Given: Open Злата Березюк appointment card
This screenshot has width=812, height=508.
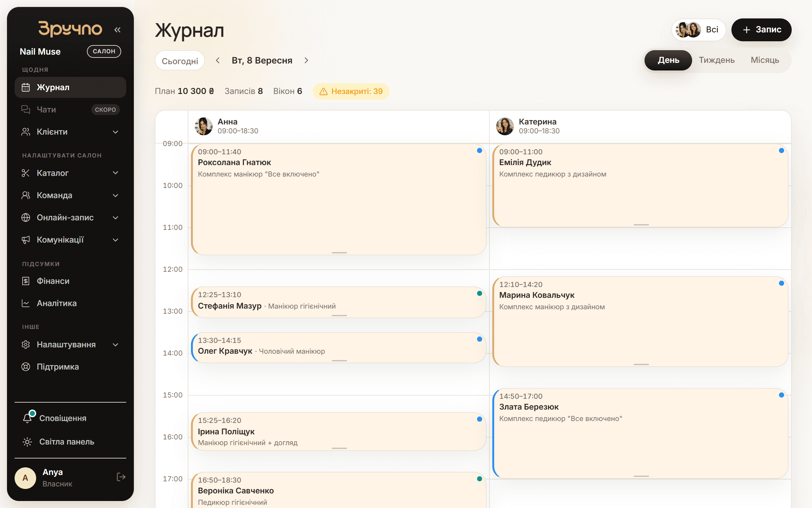Looking at the screenshot, I should (640, 433).
